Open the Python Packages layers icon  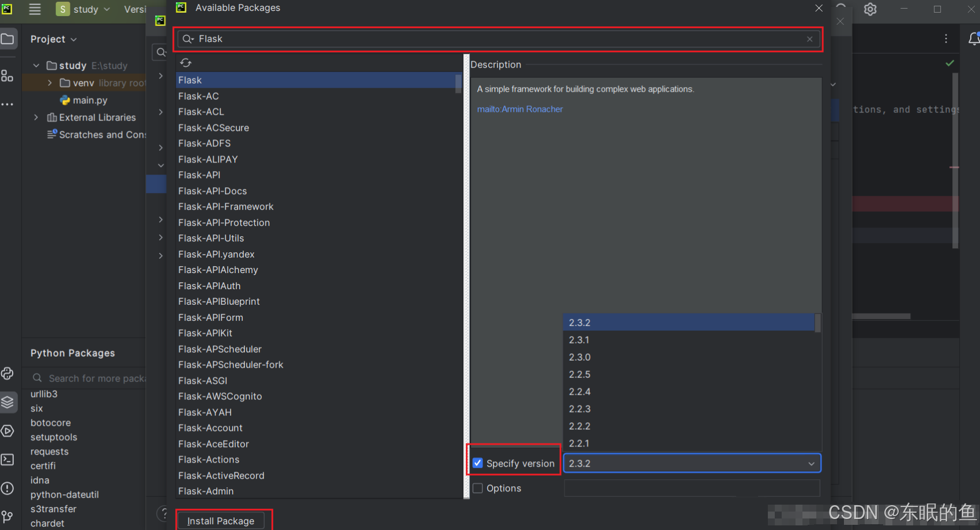(7, 402)
